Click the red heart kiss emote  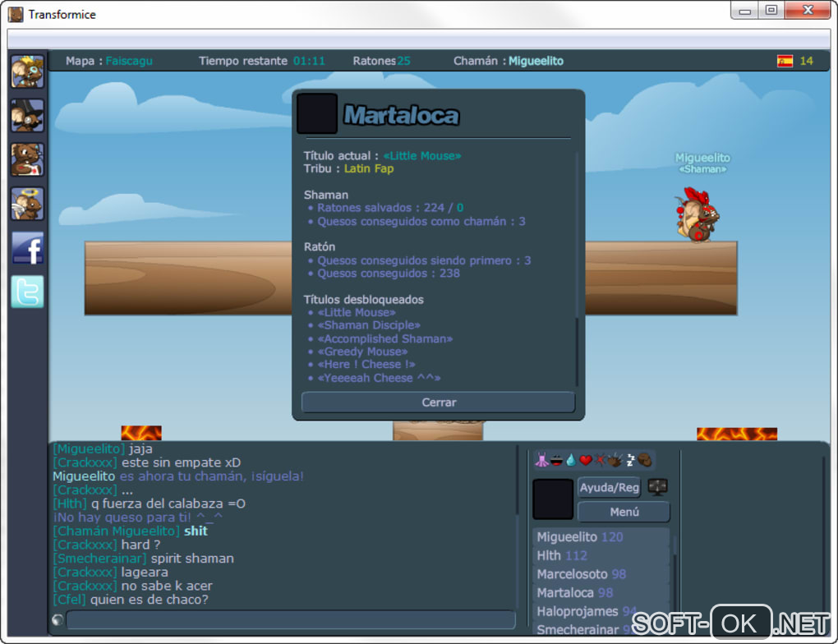click(586, 460)
